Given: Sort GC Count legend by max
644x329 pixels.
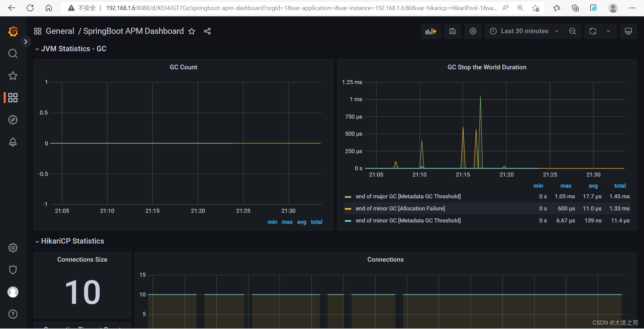Looking at the screenshot, I should click(x=287, y=222).
